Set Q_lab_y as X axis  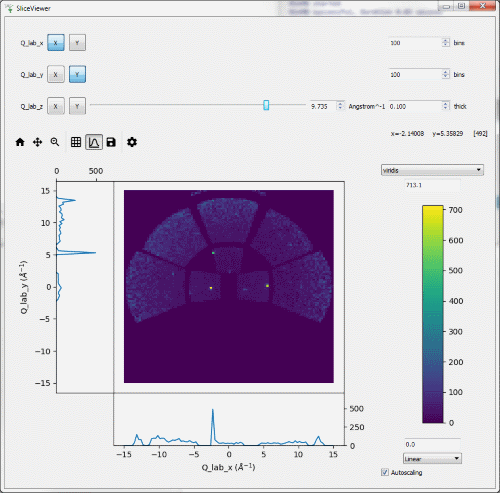point(56,74)
